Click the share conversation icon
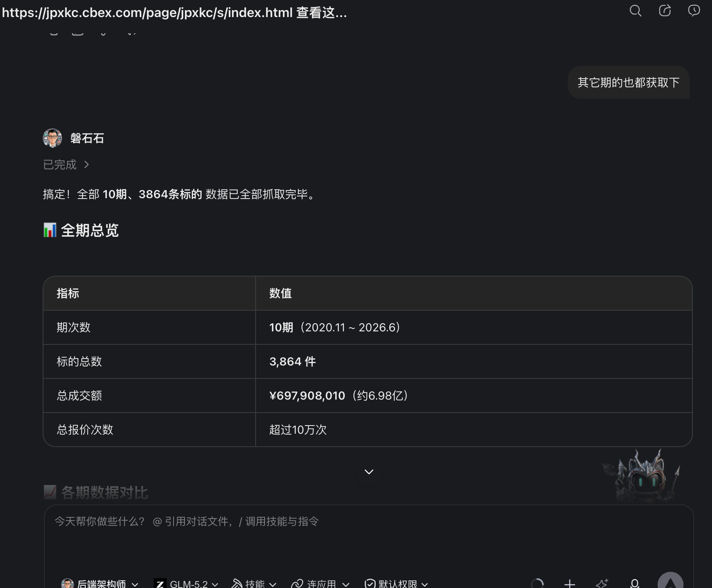The height and width of the screenshot is (588, 712). click(x=664, y=11)
